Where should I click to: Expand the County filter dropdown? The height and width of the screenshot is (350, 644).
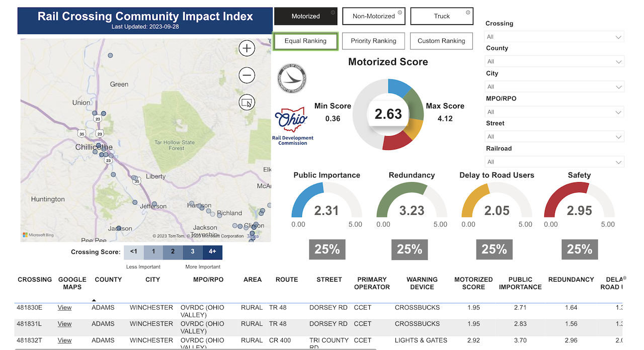[554, 62]
